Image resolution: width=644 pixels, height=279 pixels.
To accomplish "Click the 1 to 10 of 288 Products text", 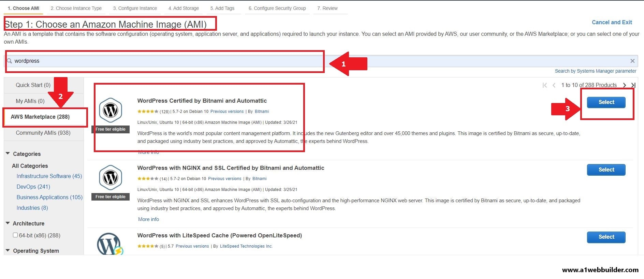I will point(589,85).
